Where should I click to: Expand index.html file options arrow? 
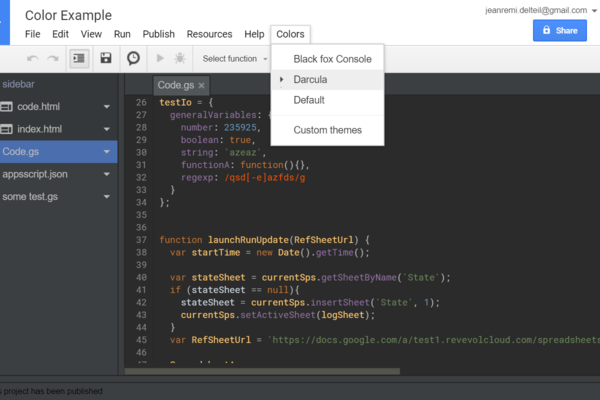(106, 129)
